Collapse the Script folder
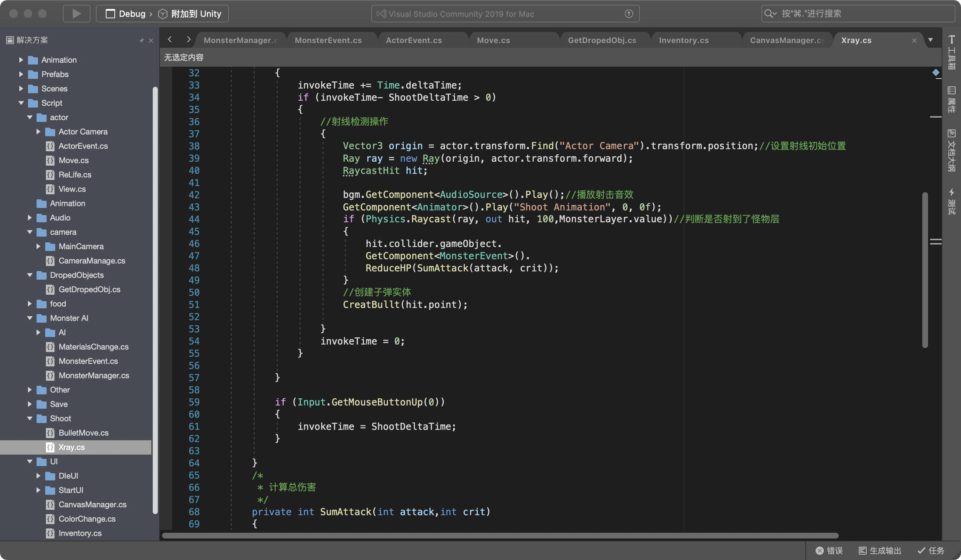961x560 pixels. tap(21, 103)
